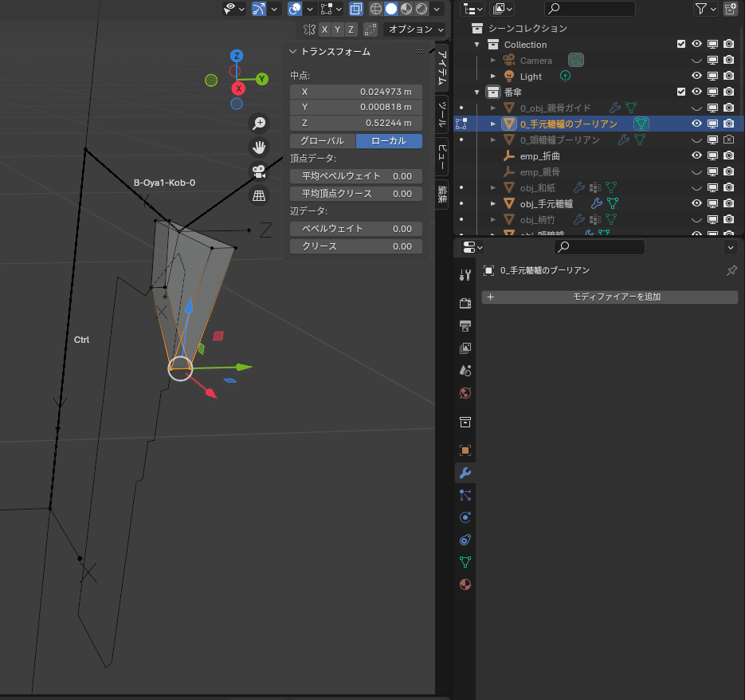Screen dimensions: 745x700
Task: Open the View Layer properties tab icon
Action: (x=465, y=348)
